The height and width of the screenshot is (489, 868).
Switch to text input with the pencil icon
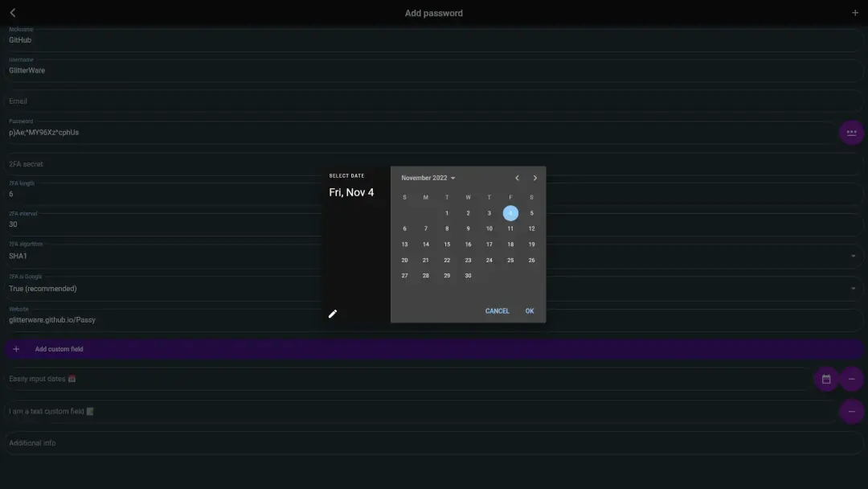click(333, 314)
